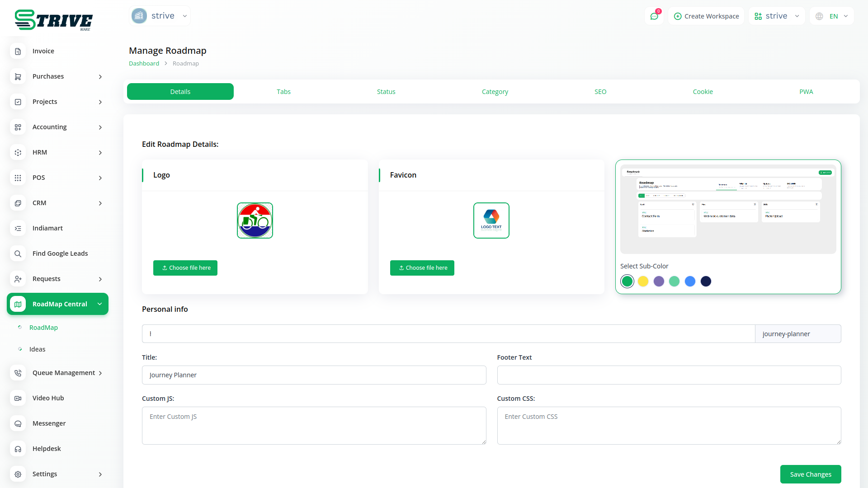This screenshot has height=488, width=868.
Task: Click the Footer Text input field
Action: click(x=669, y=375)
